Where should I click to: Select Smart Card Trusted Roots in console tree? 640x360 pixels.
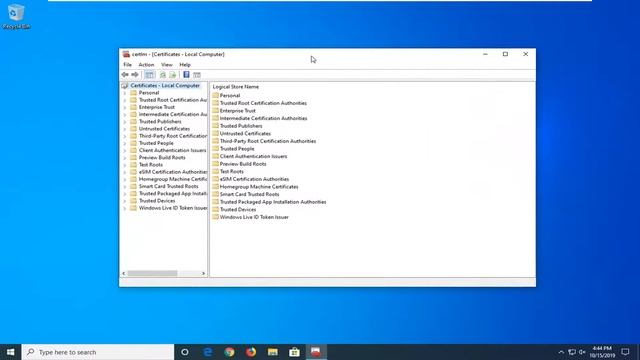(168, 186)
